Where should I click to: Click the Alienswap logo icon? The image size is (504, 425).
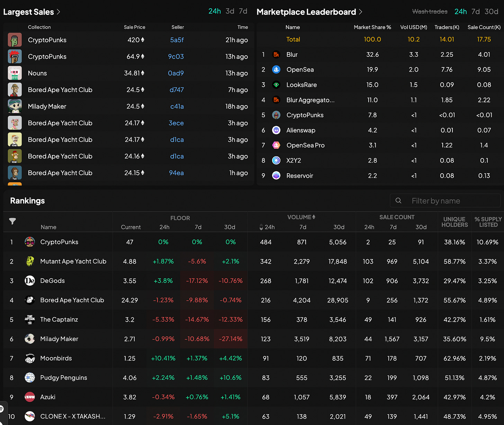coord(276,130)
